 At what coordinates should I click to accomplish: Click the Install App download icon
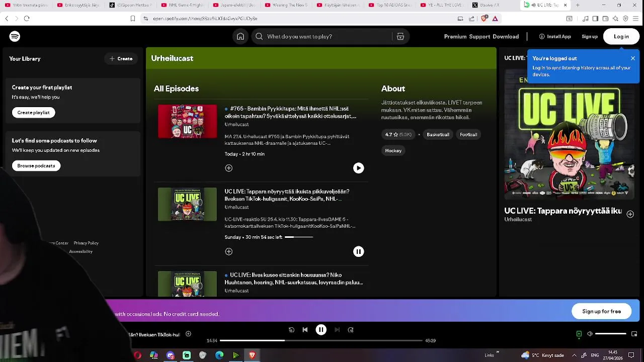[x=542, y=36]
